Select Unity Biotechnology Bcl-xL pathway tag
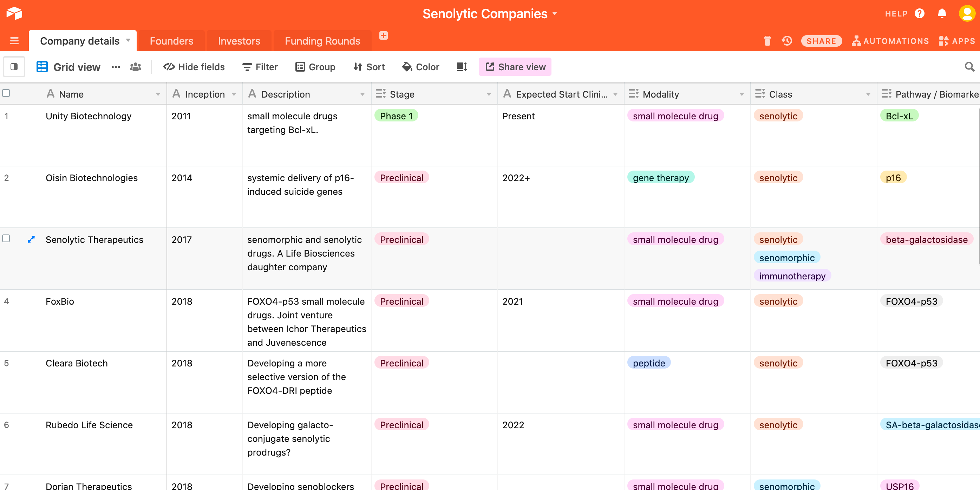 click(899, 115)
